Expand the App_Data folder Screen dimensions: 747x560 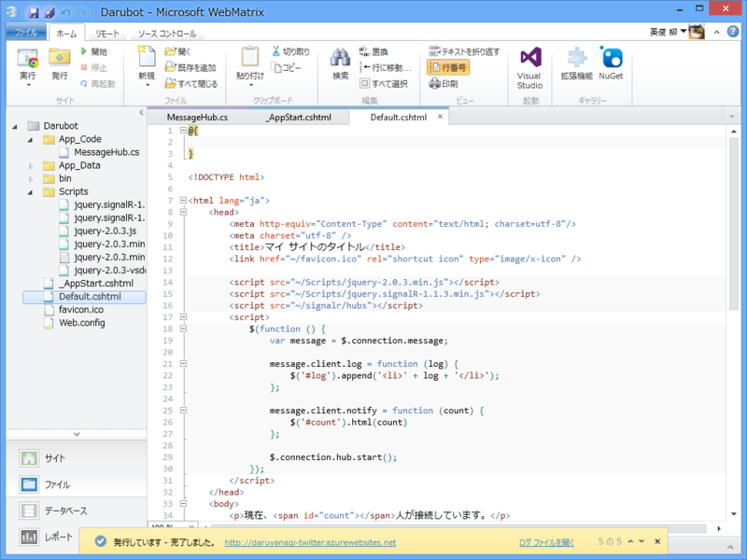coord(31,166)
